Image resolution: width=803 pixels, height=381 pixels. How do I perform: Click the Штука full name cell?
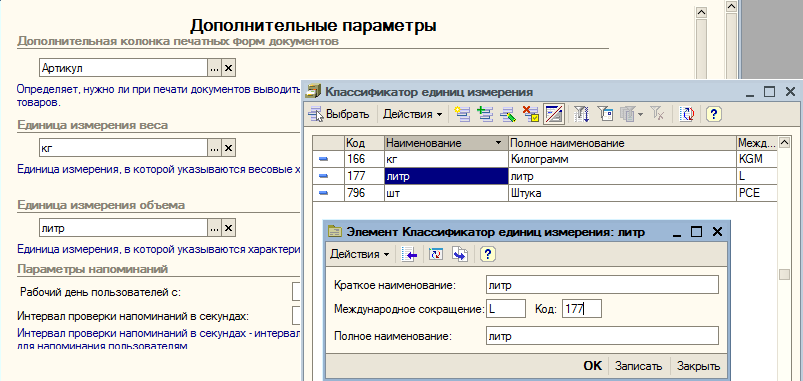pos(622,193)
